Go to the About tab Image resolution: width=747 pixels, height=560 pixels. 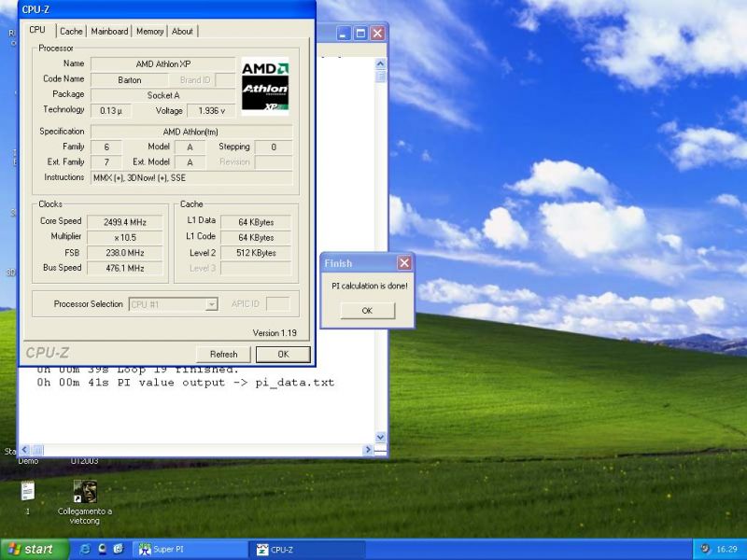(x=182, y=31)
